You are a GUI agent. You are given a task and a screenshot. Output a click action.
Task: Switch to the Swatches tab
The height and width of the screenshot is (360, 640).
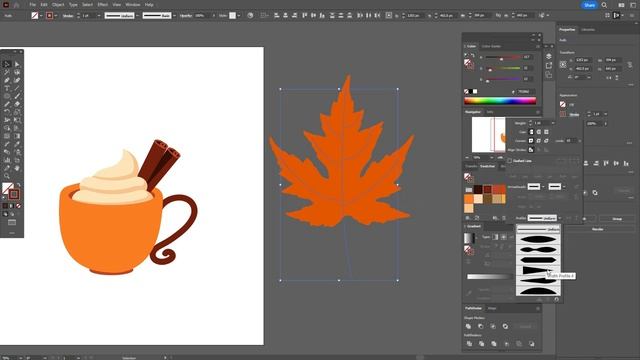tap(487, 166)
